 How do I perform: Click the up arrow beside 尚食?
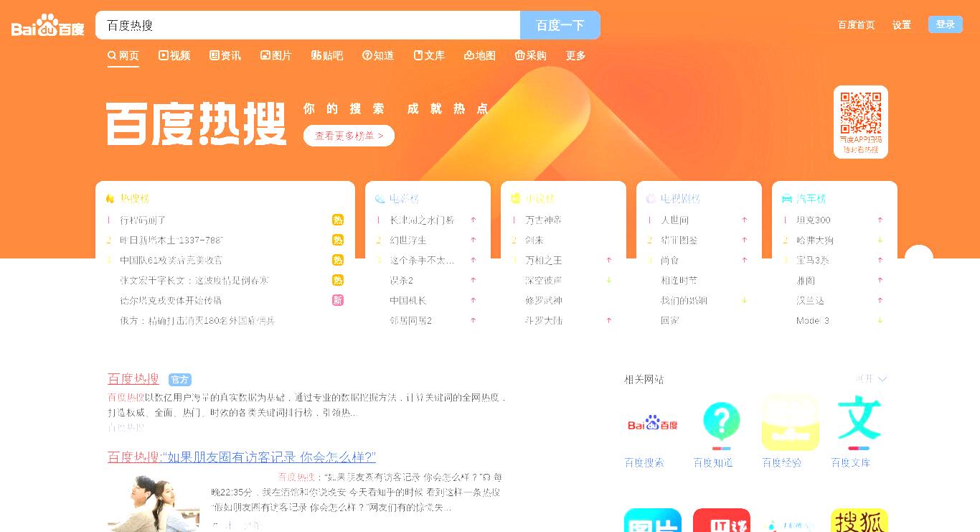coord(745,260)
